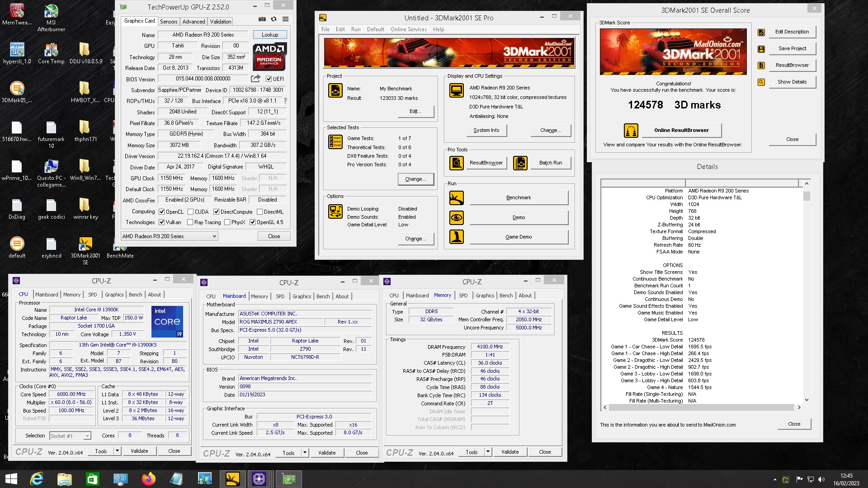
Task: Open the 3DMark2001 SE desktop shortcut
Action: point(85,251)
